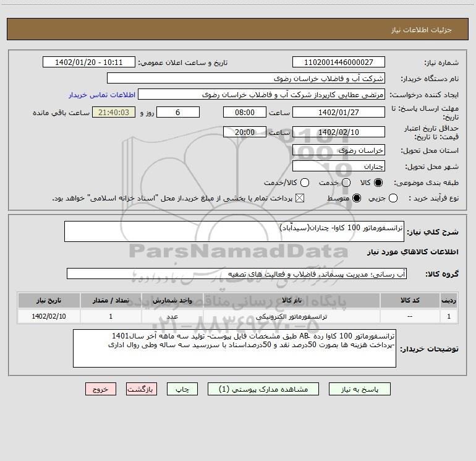Select the کالا radio button
This screenshot has width=476, height=461.
(378, 183)
